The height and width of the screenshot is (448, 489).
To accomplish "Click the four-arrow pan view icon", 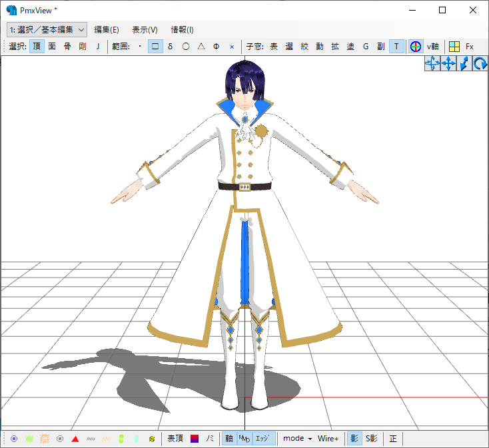I will pos(448,63).
